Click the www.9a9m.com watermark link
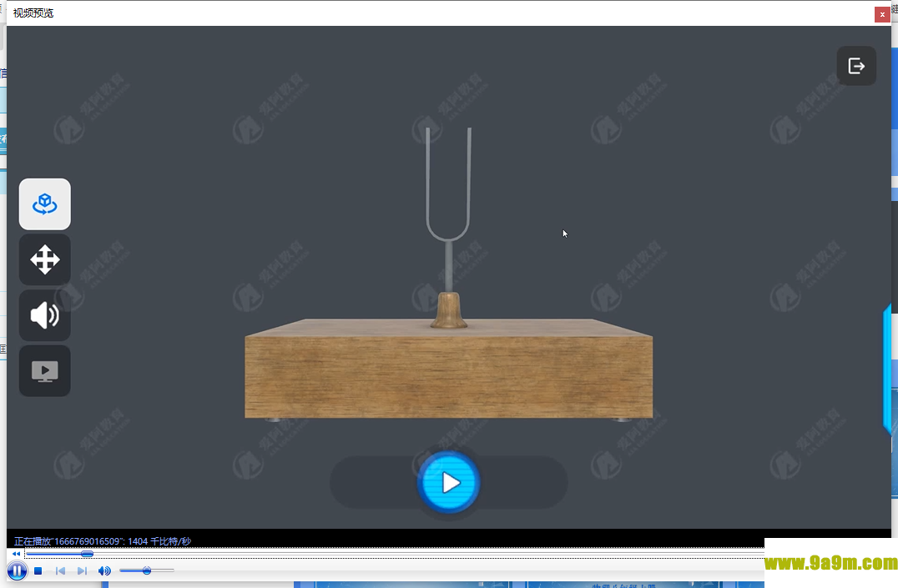 tap(831, 563)
